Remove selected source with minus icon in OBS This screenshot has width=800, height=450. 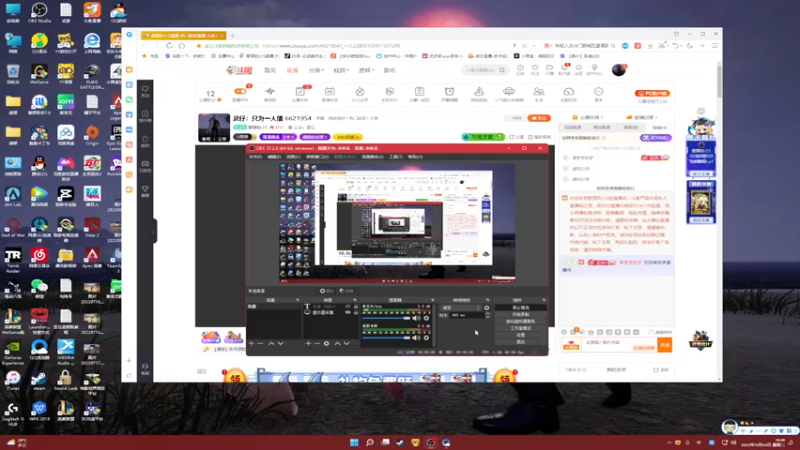coord(317,343)
